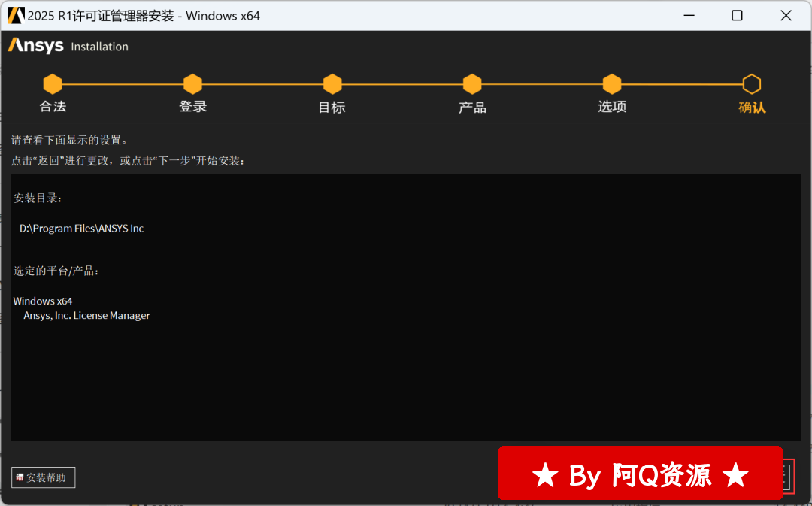Click the line starting 点击“返回”进行更改
This screenshot has height=506, width=812.
click(x=127, y=161)
